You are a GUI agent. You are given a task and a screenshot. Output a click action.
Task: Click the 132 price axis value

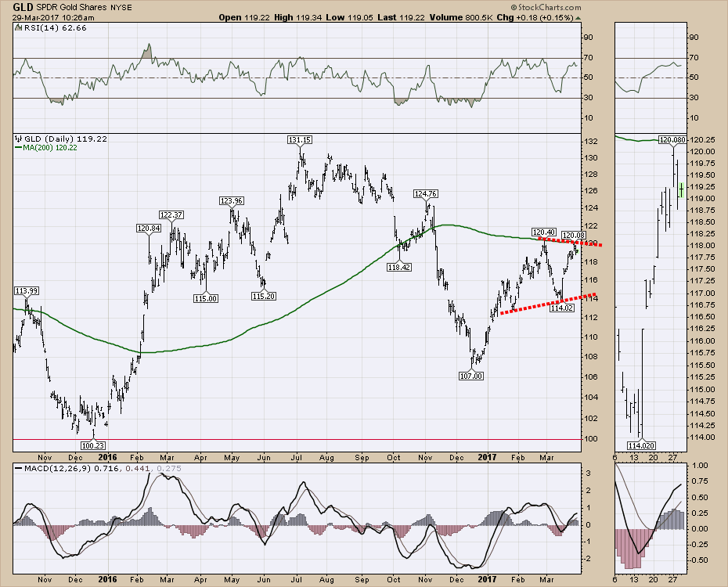(592, 142)
